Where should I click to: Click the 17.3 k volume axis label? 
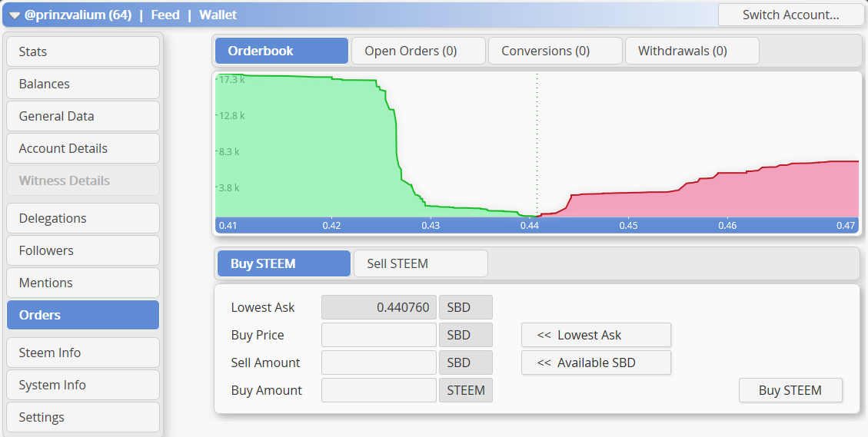pos(232,80)
